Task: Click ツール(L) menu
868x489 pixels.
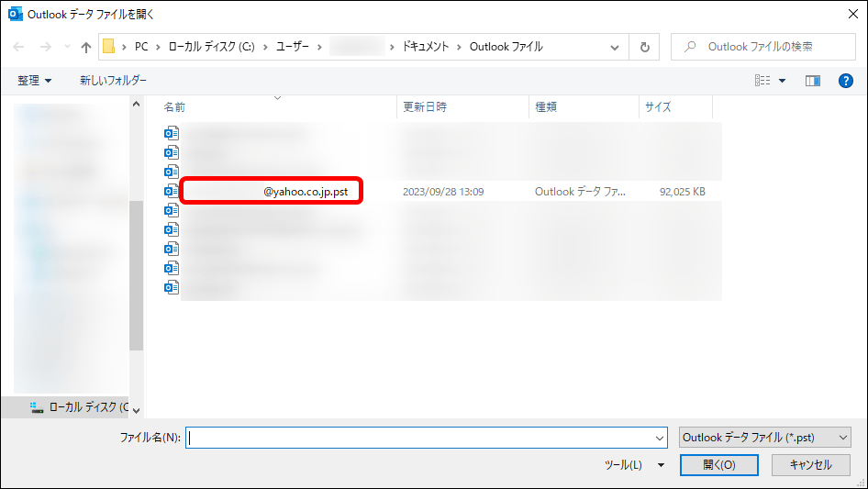Action: pyautogui.click(x=623, y=465)
